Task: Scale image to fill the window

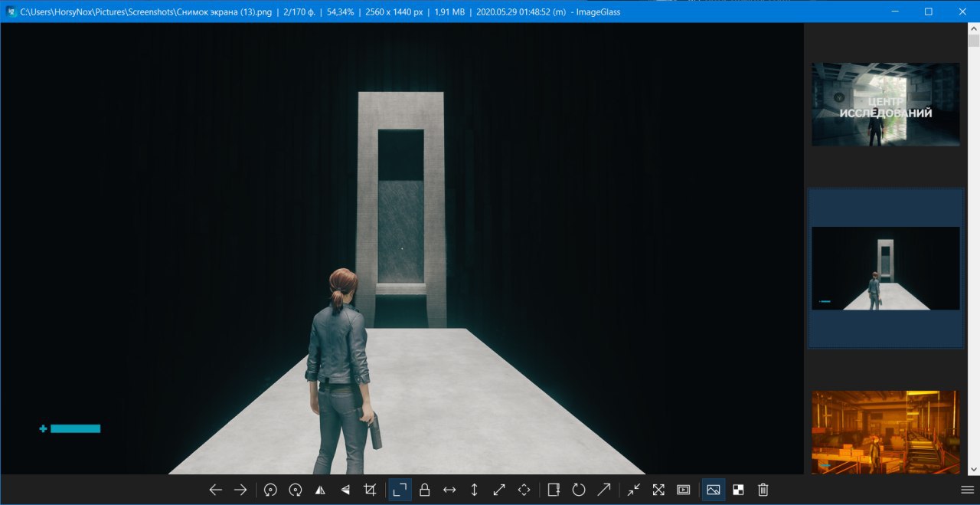Action: [524, 490]
